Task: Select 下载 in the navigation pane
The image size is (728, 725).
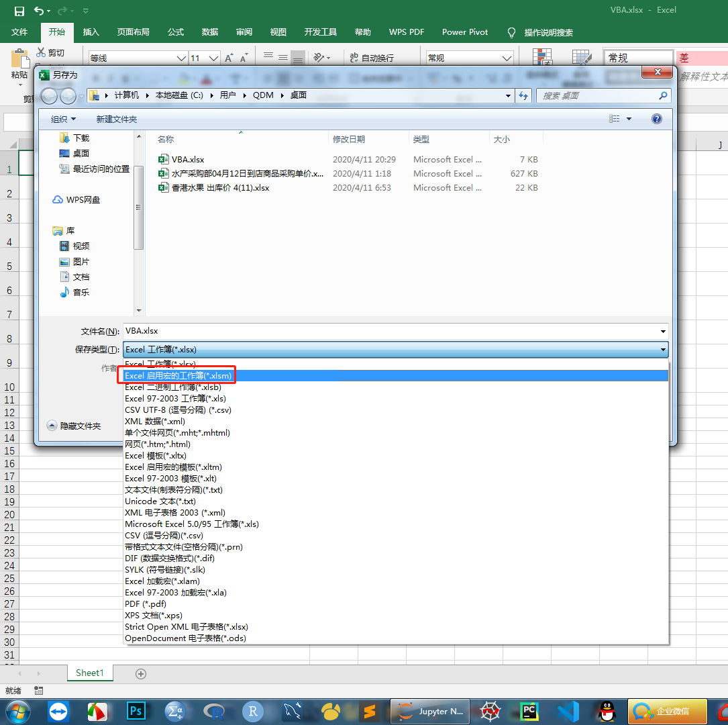Action: click(x=74, y=138)
